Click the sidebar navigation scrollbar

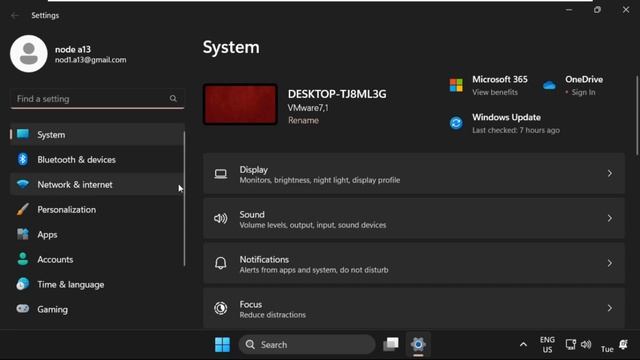pyautogui.click(x=184, y=199)
